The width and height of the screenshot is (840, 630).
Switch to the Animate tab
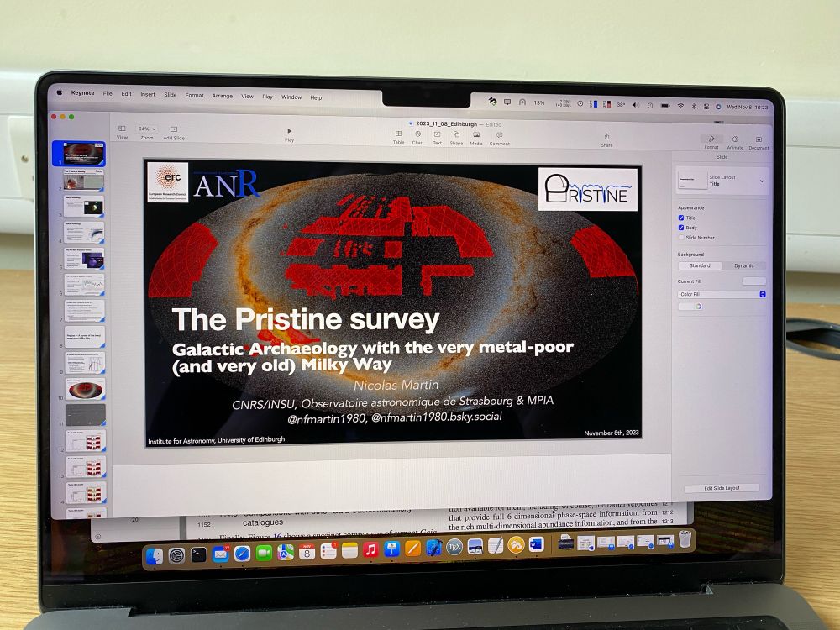point(735,142)
